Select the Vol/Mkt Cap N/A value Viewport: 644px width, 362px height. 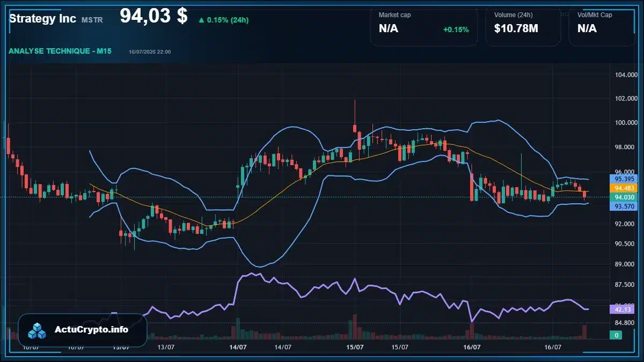click(587, 29)
